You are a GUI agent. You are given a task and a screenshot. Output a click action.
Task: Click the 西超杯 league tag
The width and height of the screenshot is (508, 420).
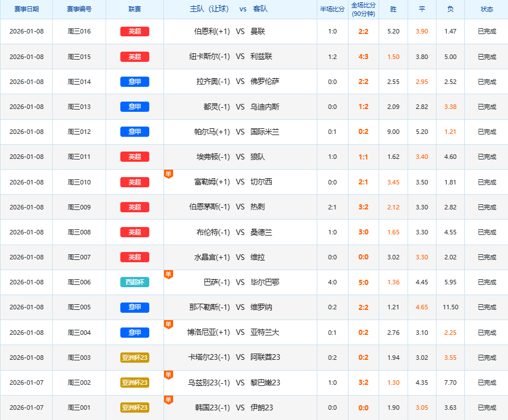tap(135, 282)
